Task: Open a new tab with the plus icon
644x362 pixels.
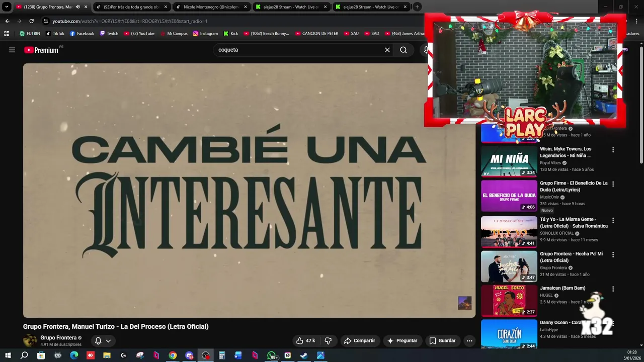Action: click(x=417, y=7)
